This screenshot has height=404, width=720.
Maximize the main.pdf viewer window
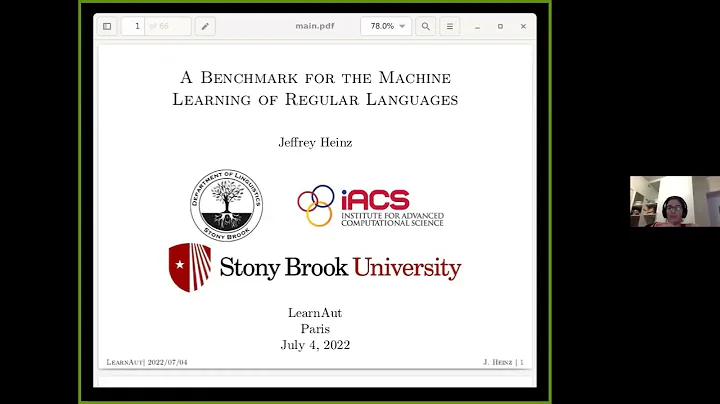click(501, 26)
